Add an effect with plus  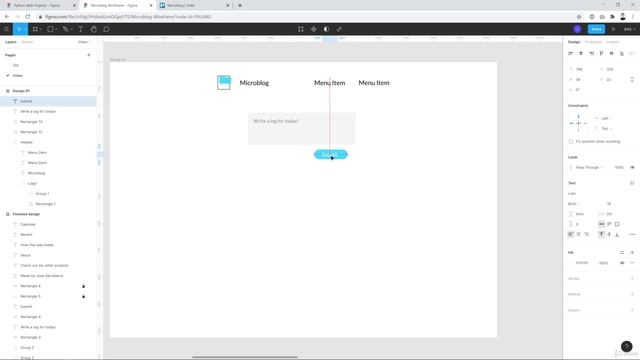[x=632, y=294]
